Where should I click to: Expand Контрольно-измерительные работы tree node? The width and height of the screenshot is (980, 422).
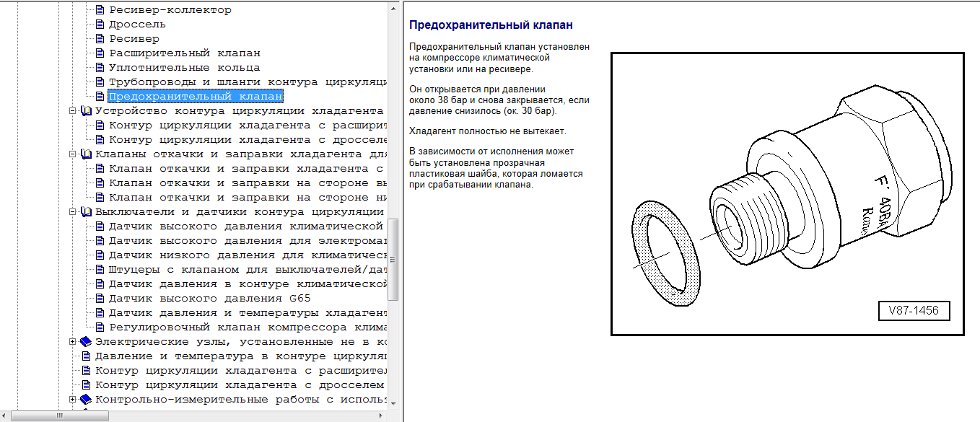pos(72,400)
